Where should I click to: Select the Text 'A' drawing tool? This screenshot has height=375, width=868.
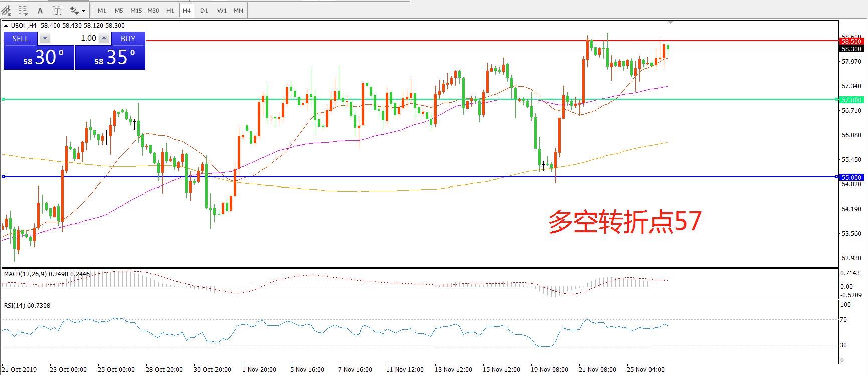[x=40, y=10]
